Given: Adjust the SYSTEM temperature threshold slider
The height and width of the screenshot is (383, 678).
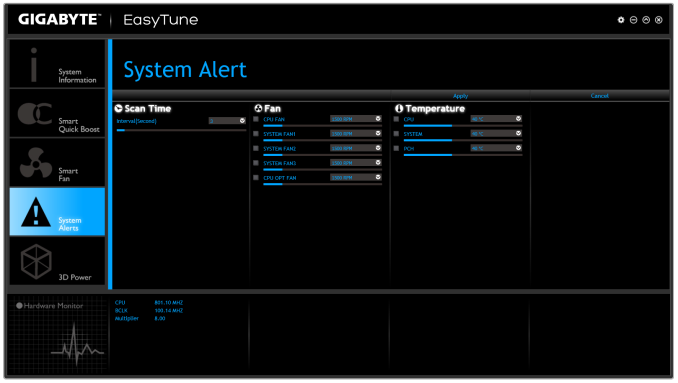Looking at the screenshot, I should [463, 140].
